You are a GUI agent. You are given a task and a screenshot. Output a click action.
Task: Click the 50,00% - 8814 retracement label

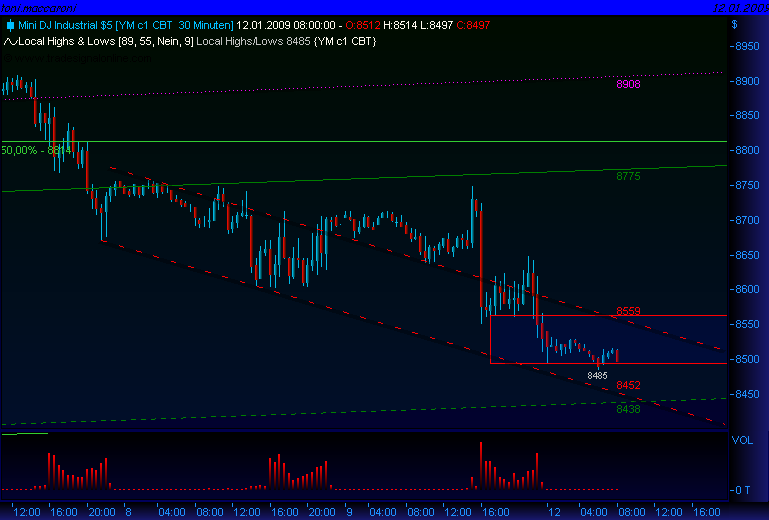(x=37, y=150)
